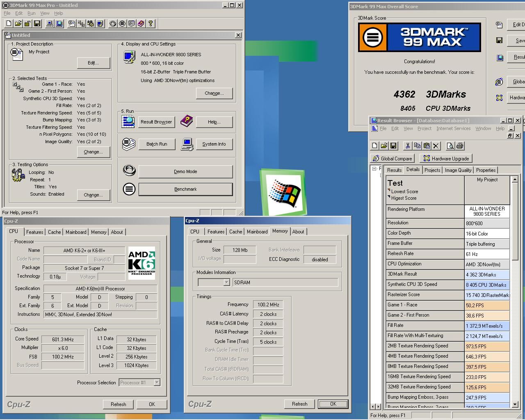Click Change button in Display and CPU Settings
525x420 pixels.
click(214, 93)
